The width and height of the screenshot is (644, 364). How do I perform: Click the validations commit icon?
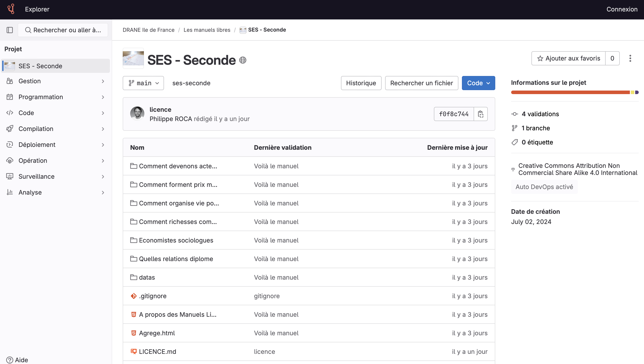pyautogui.click(x=514, y=114)
